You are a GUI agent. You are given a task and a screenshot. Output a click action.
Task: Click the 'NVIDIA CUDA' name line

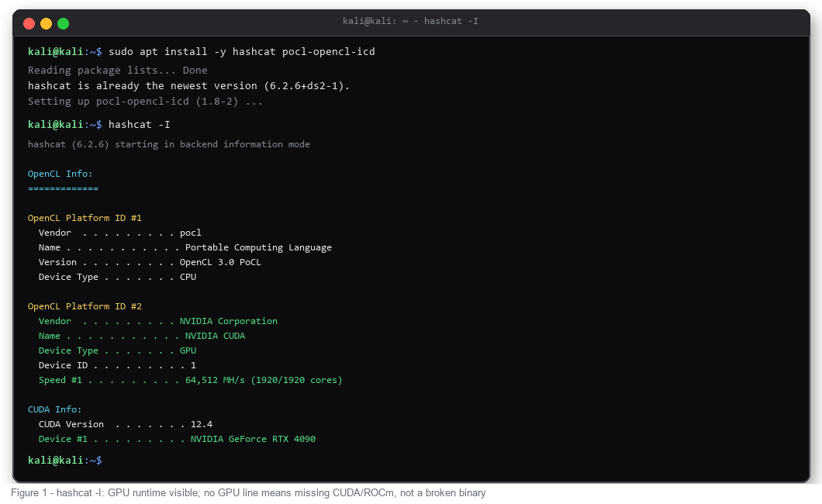pyautogui.click(x=142, y=336)
